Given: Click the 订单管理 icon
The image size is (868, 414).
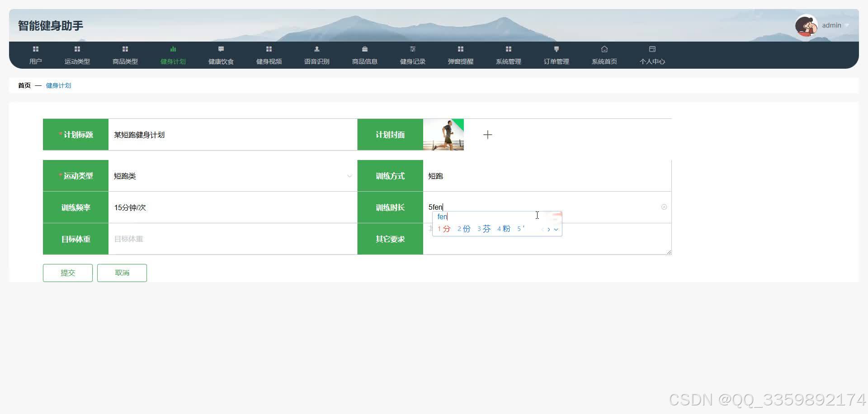Looking at the screenshot, I should [x=557, y=49].
